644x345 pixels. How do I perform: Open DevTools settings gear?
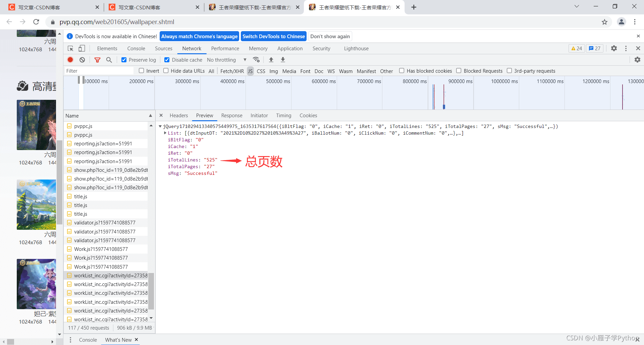(x=614, y=49)
